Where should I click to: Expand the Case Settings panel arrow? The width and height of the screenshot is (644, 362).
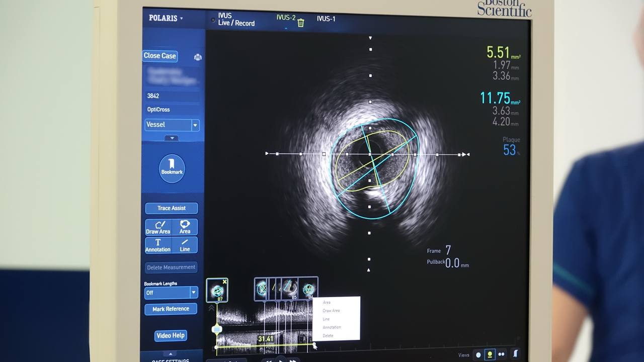(171, 354)
